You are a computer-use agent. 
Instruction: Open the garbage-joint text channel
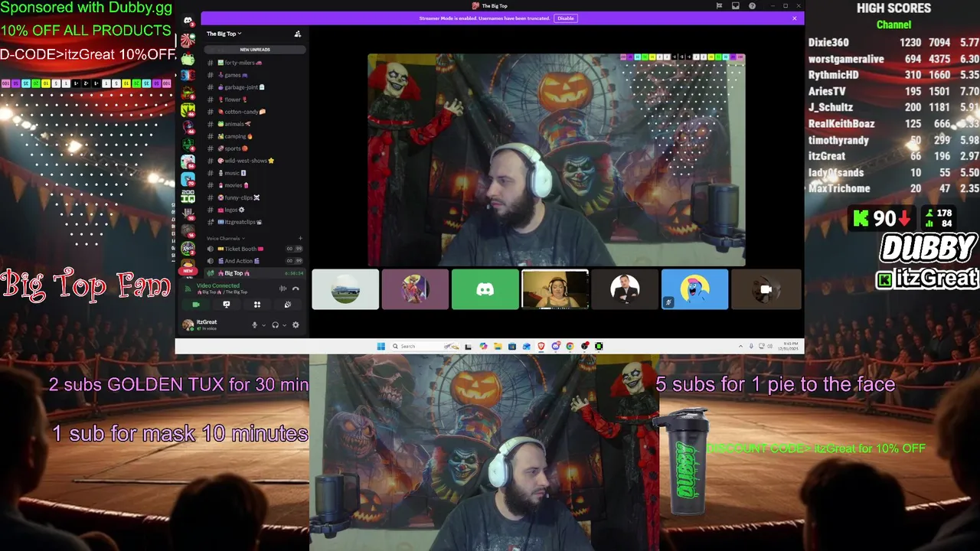254,87
